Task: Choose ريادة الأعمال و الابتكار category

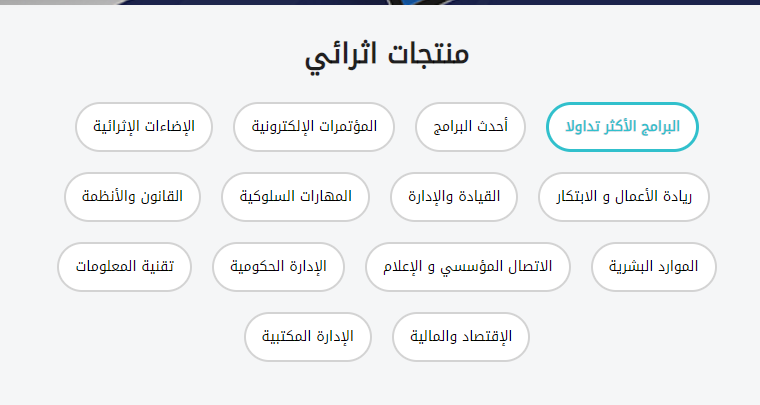Action: click(624, 197)
